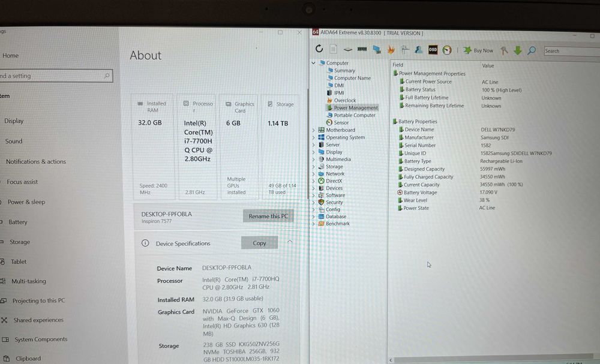
Task: Collapse the Computer tree node
Action: (313, 63)
